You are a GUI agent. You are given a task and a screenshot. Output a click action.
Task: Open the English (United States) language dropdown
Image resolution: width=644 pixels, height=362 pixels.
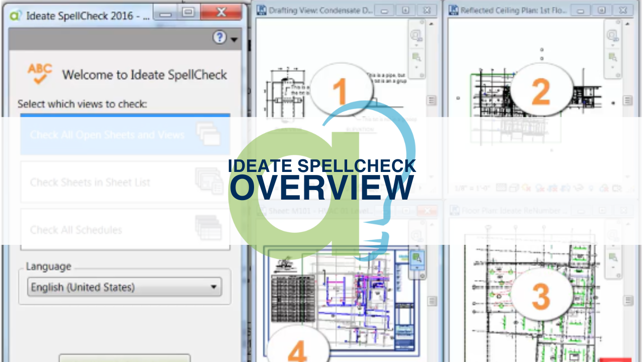pos(124,287)
